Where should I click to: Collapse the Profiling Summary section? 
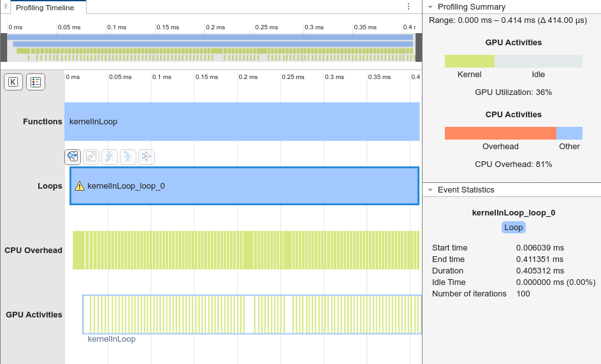click(431, 7)
